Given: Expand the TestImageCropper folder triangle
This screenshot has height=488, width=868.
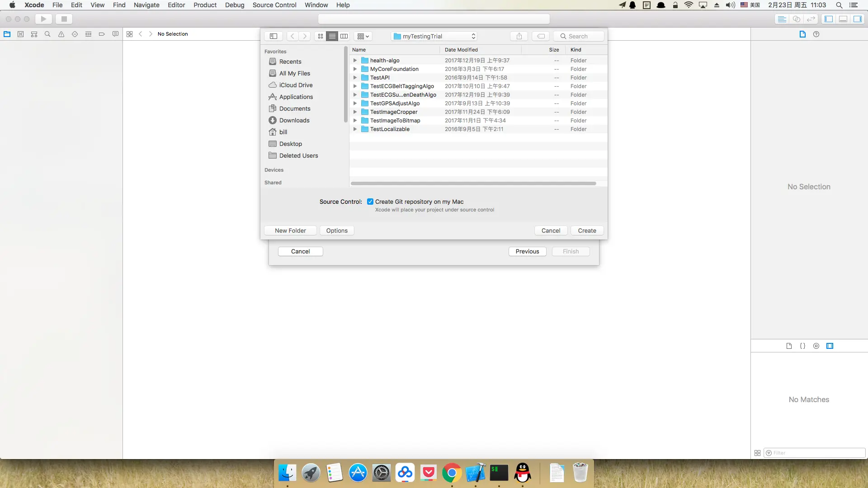Looking at the screenshot, I should (355, 112).
